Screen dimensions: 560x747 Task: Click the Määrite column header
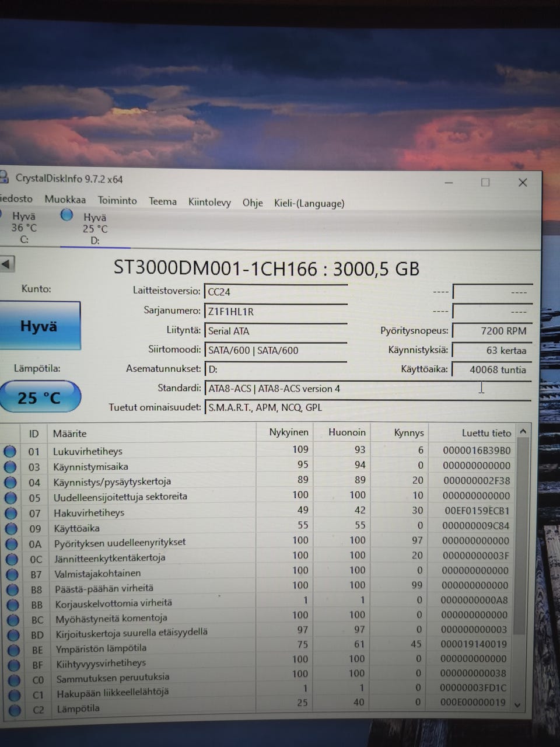[150, 434]
